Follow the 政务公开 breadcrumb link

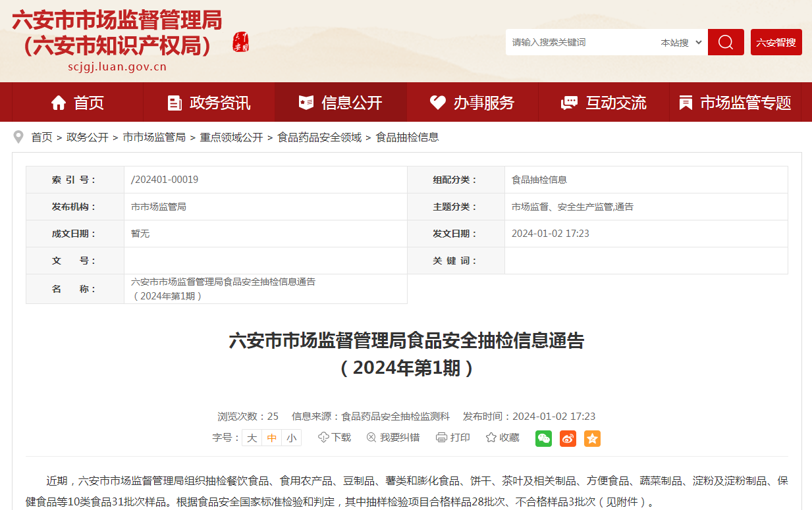pos(88,138)
